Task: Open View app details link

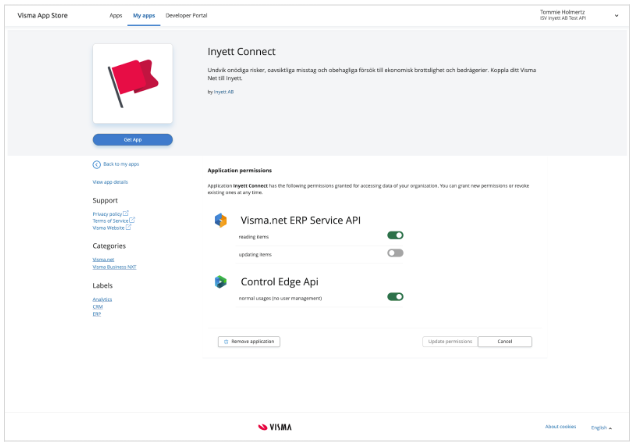Action: 110,182
